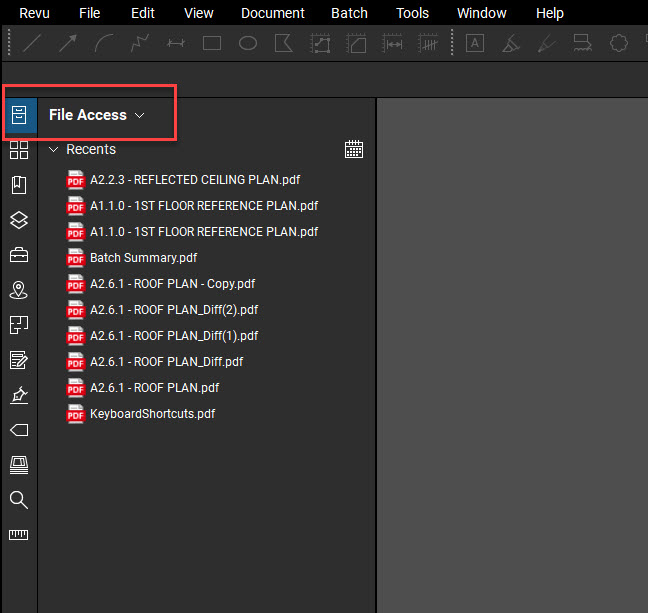Open the Document menu
648x613 pixels.
[273, 13]
